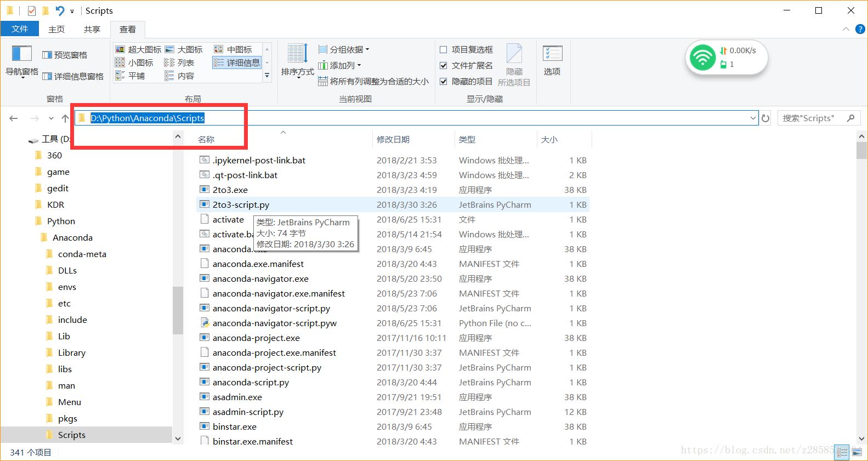Viewport: 868px width, 461px height.
Task: Open folder Options
Action: click(552, 61)
